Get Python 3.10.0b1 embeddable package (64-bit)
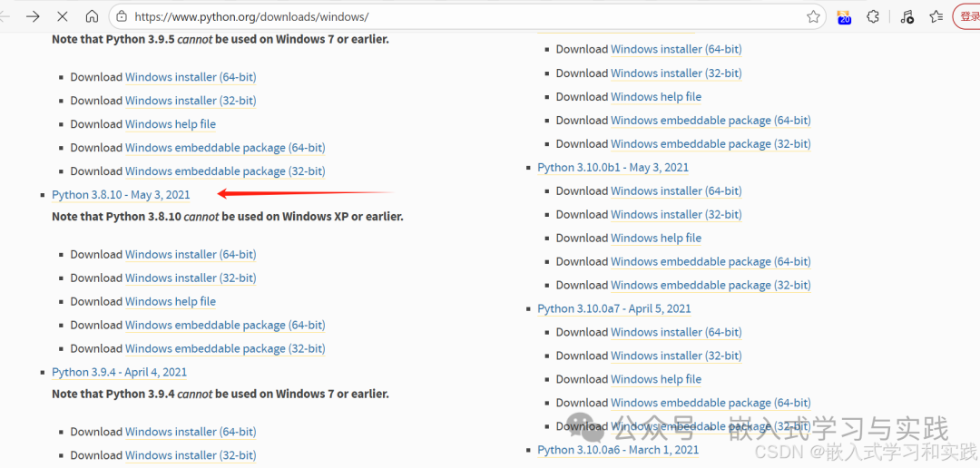The width and height of the screenshot is (980, 468). tap(710, 262)
